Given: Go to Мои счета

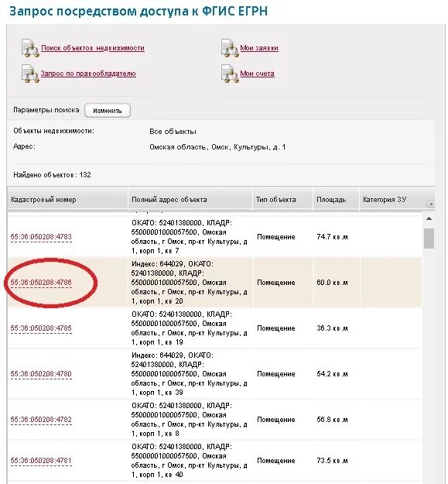Looking at the screenshot, I should click(257, 74).
